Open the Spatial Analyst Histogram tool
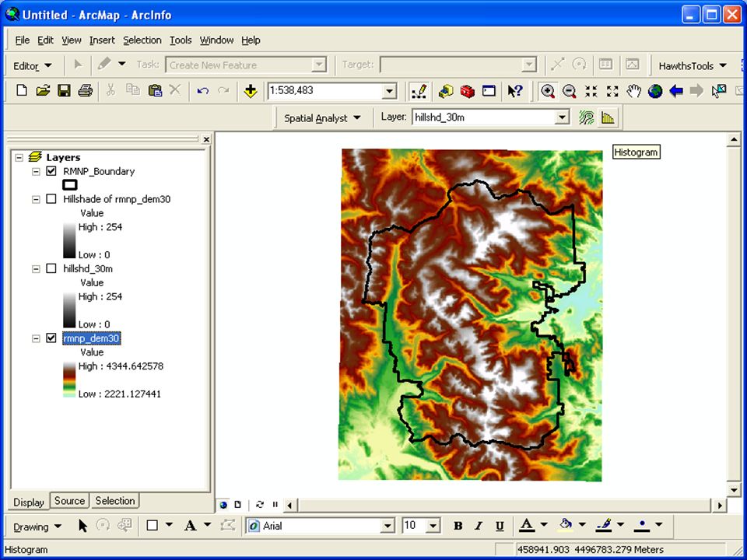The width and height of the screenshot is (747, 560). tap(608, 117)
